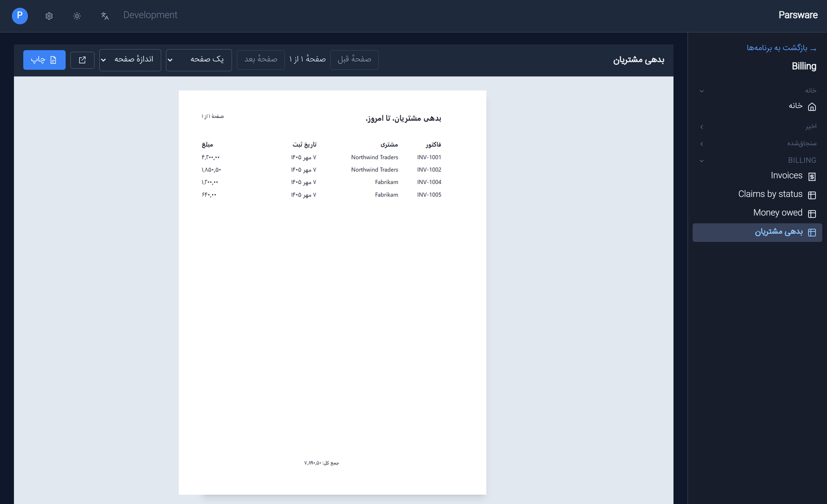Image resolution: width=827 pixels, height=504 pixels.
Task: Click the open in new window icon
Action: tap(82, 60)
